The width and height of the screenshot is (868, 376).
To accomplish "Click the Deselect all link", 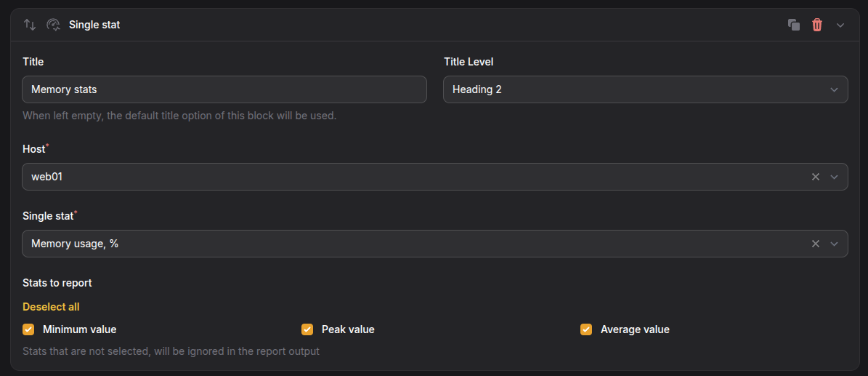I will click(51, 307).
